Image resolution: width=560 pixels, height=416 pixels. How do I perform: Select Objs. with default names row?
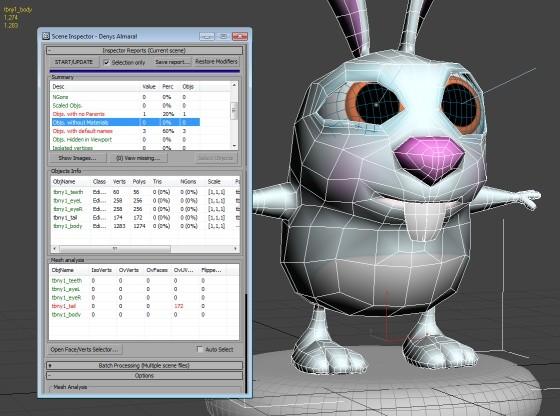pos(125,131)
